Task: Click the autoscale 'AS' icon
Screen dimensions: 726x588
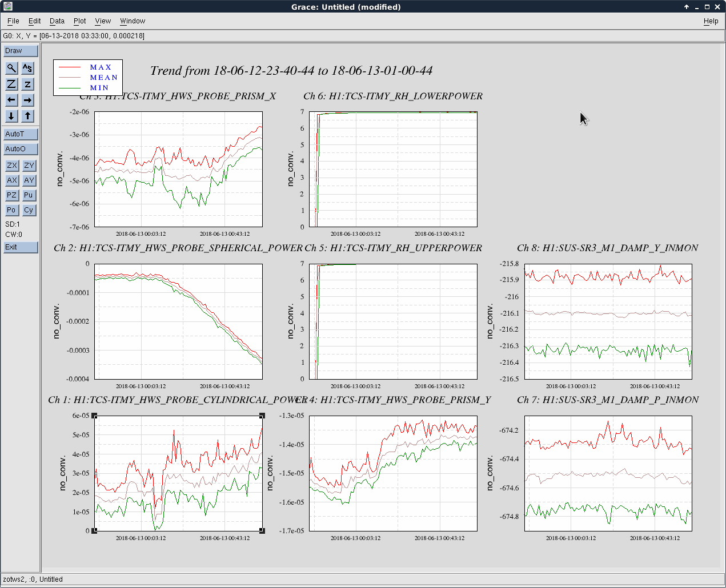Action: (27, 68)
